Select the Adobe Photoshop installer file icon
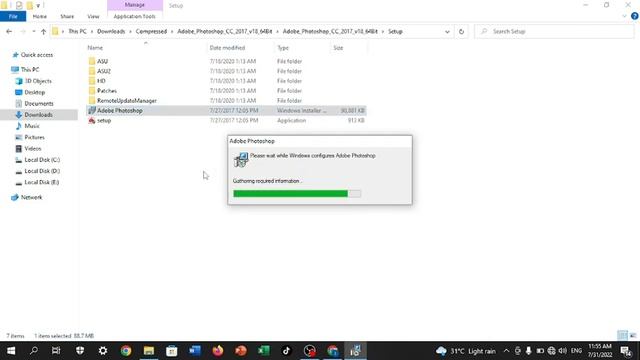Image resolution: width=640 pixels, height=360 pixels. (x=92, y=111)
